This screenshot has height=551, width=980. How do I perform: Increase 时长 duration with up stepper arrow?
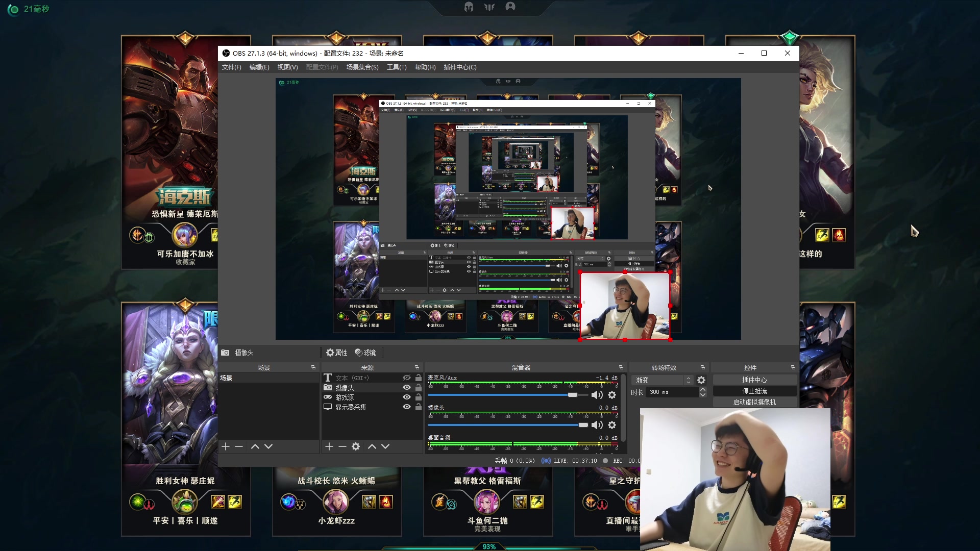click(x=703, y=390)
